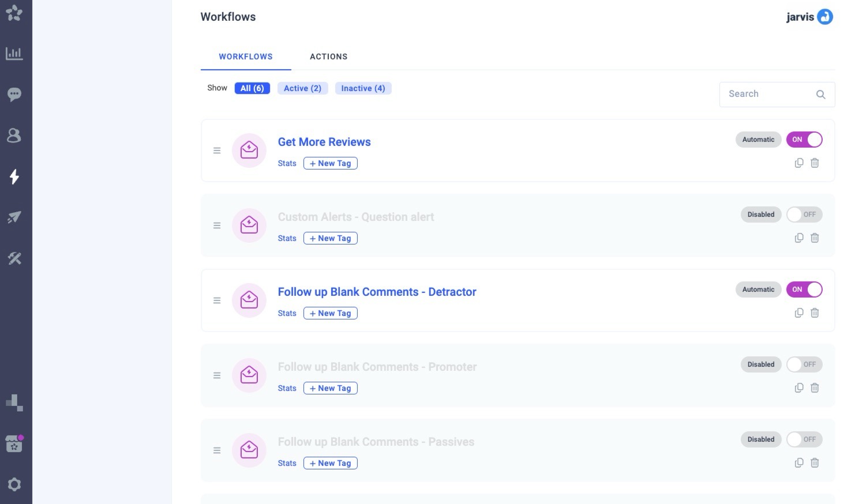Open the person contacts sidebar icon

tap(14, 135)
